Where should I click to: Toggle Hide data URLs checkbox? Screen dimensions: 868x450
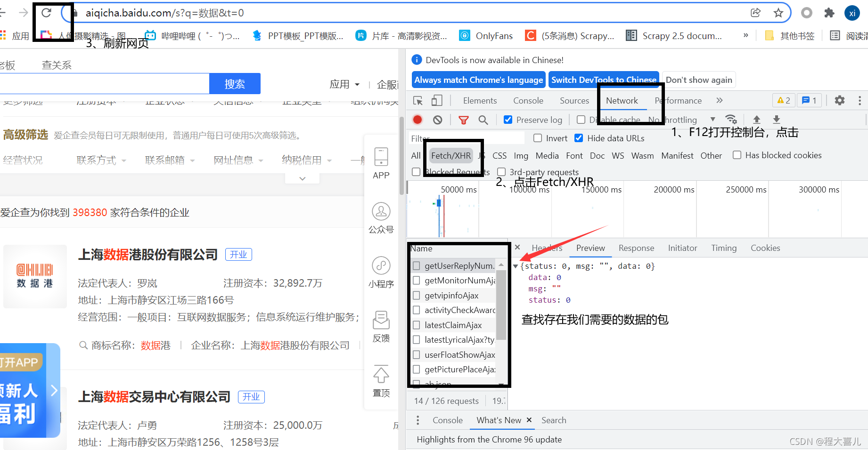click(x=579, y=138)
